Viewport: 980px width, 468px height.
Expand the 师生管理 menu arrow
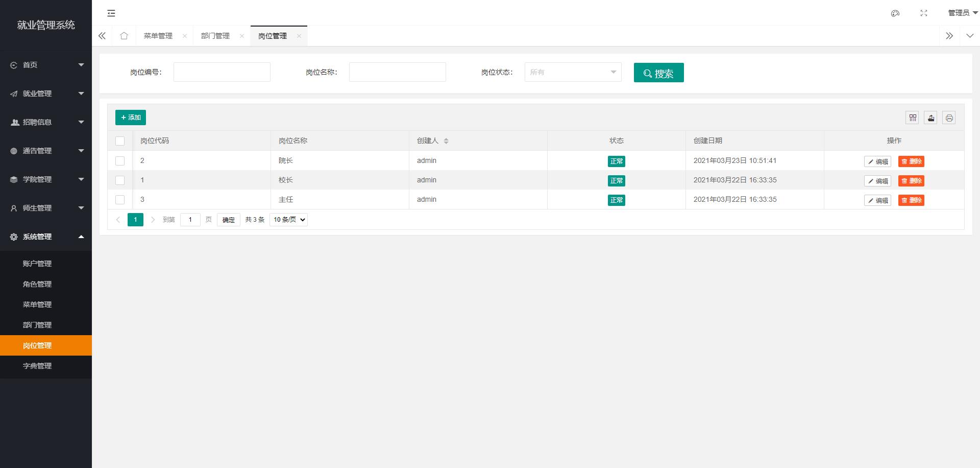[x=81, y=208]
